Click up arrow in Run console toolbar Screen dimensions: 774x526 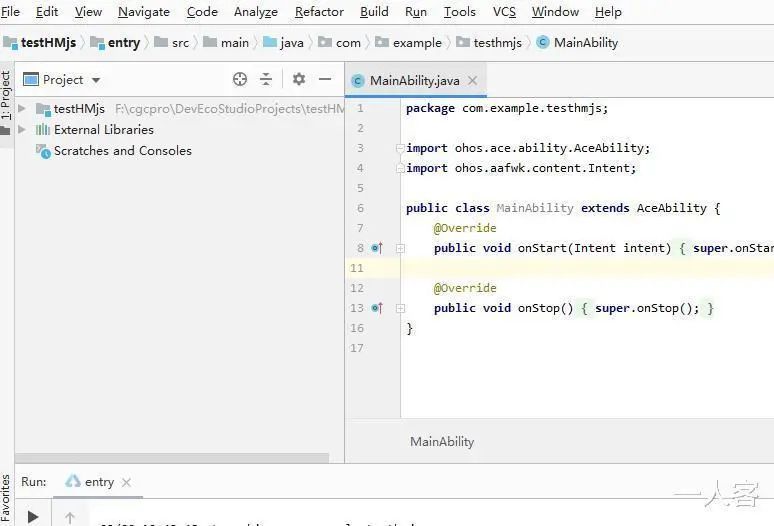pos(70,517)
